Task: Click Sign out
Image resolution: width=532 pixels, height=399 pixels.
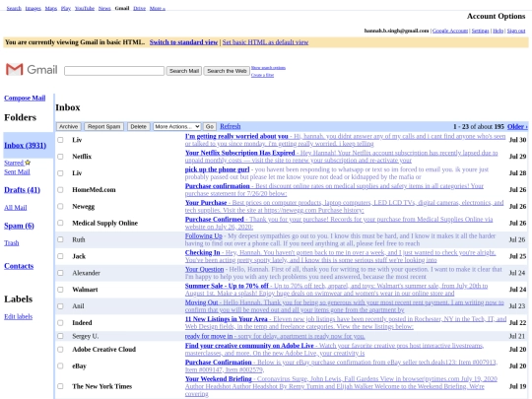Action: 516,31
